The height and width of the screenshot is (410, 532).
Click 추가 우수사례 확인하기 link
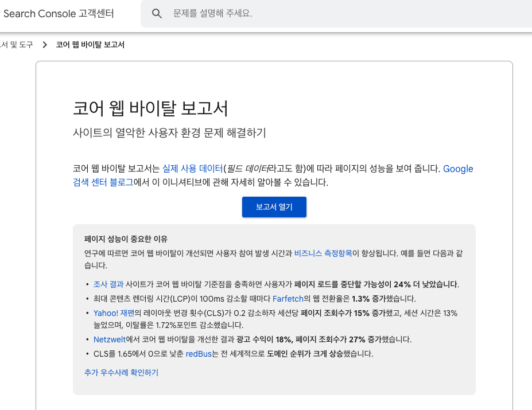121,372
